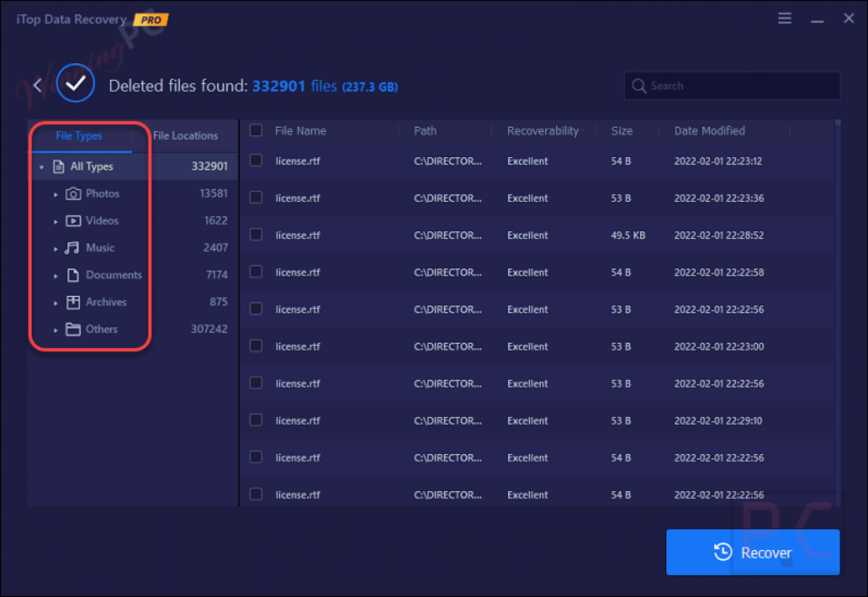Open the Documents category icon

click(73, 275)
